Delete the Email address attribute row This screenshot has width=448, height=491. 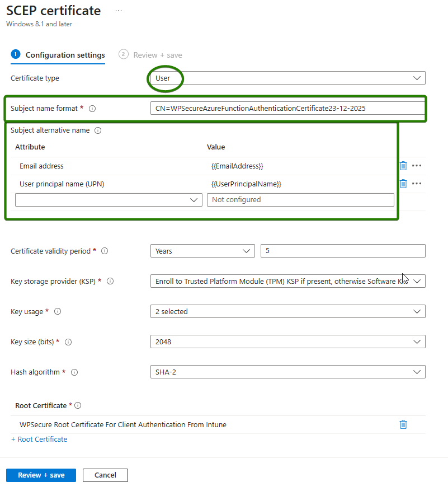pos(403,166)
